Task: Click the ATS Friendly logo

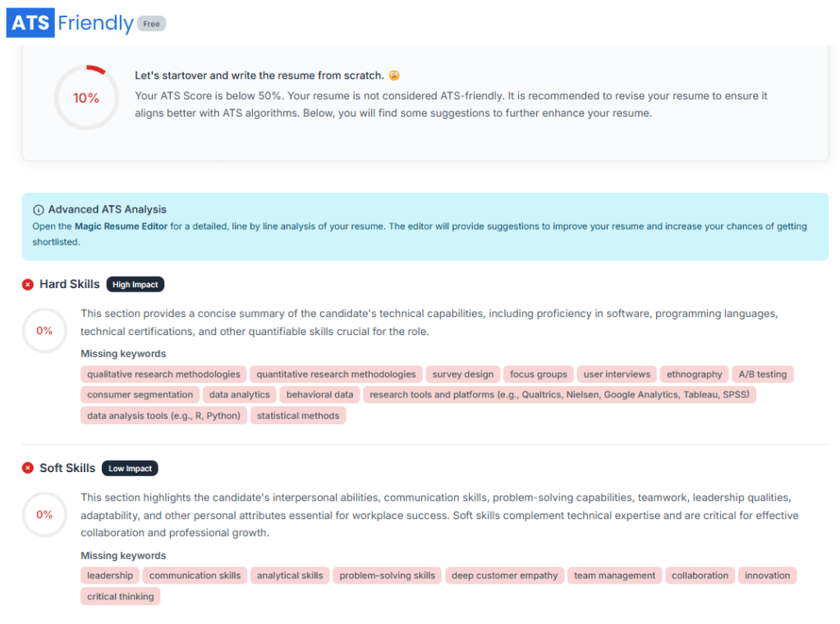Action: coord(70,23)
